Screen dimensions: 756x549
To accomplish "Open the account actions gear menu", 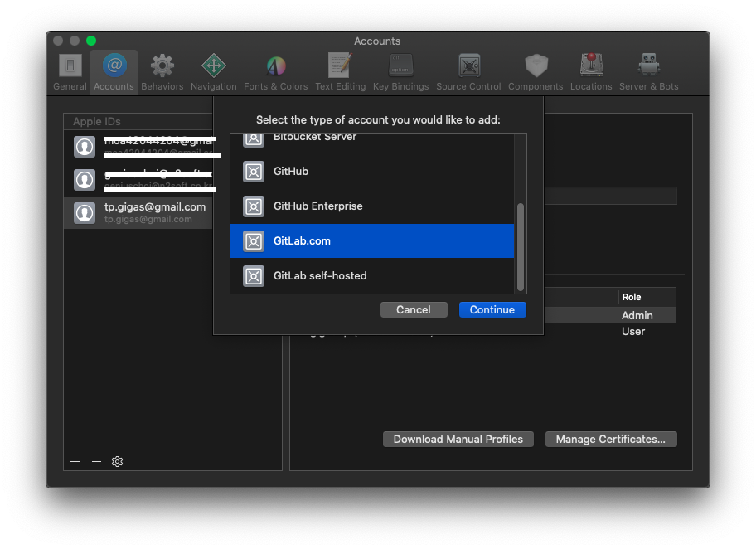I will tap(117, 462).
